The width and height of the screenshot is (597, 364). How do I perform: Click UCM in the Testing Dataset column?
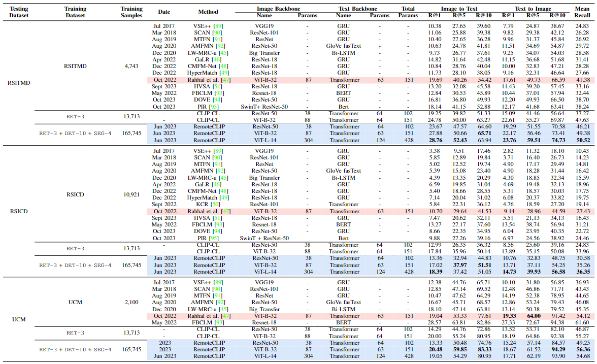19,319
